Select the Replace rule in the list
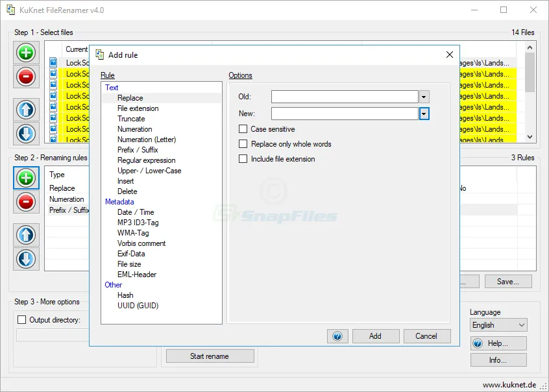The width and height of the screenshot is (549, 392). [130, 98]
